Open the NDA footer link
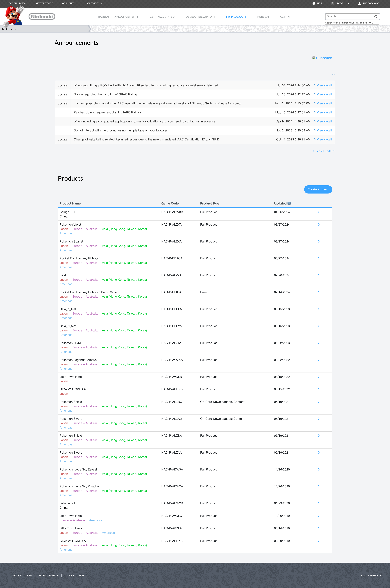The image size is (390, 588). click(30, 576)
